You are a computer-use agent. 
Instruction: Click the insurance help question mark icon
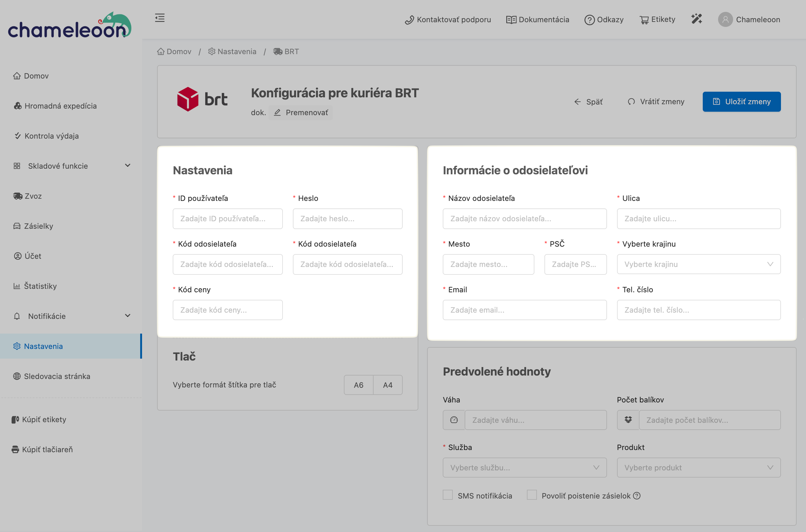[637, 496]
